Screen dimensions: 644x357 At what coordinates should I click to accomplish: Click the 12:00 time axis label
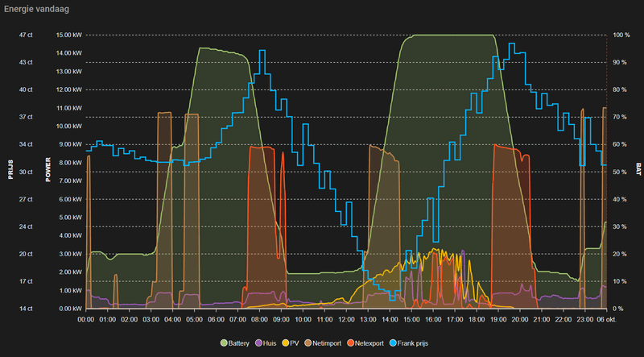pos(346,320)
